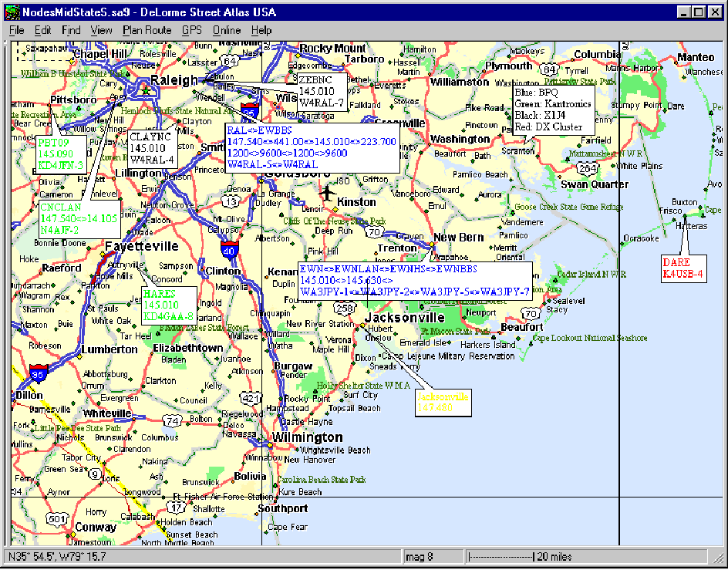This screenshot has width=728, height=570.
Task: Click the Wilmington city label
Action: (x=308, y=437)
